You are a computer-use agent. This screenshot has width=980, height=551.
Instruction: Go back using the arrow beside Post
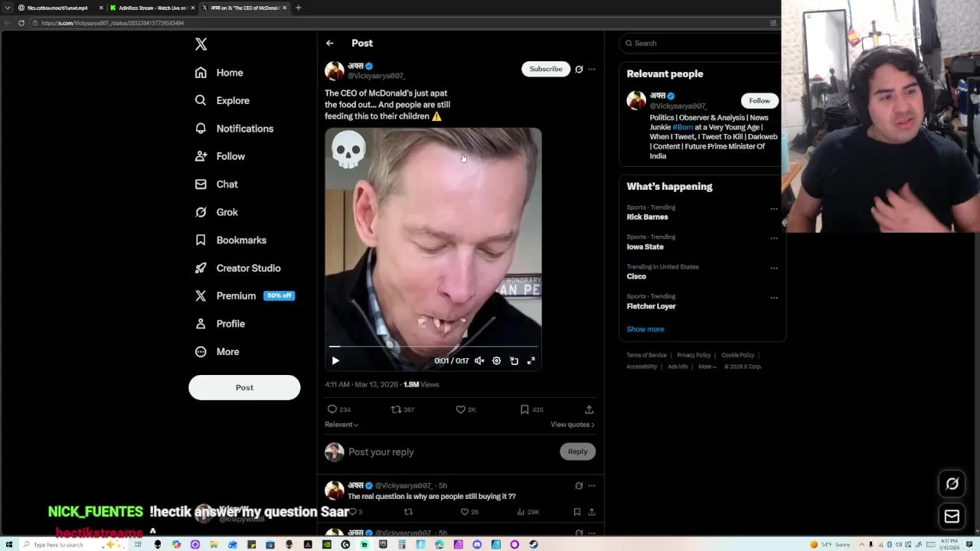point(329,44)
